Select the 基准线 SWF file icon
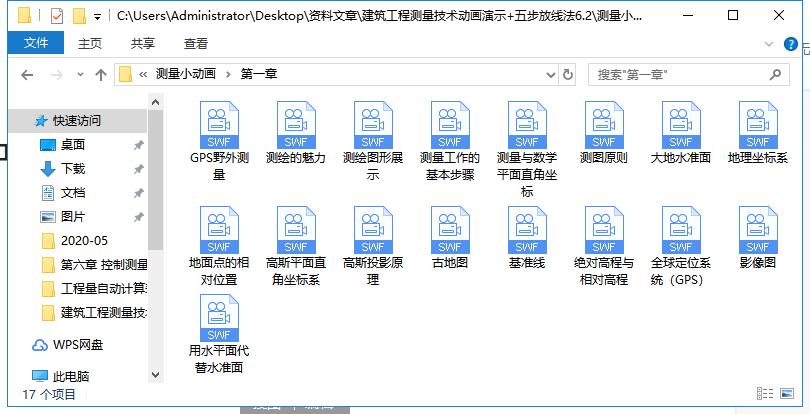The height and width of the screenshot is (414, 810). click(527, 230)
